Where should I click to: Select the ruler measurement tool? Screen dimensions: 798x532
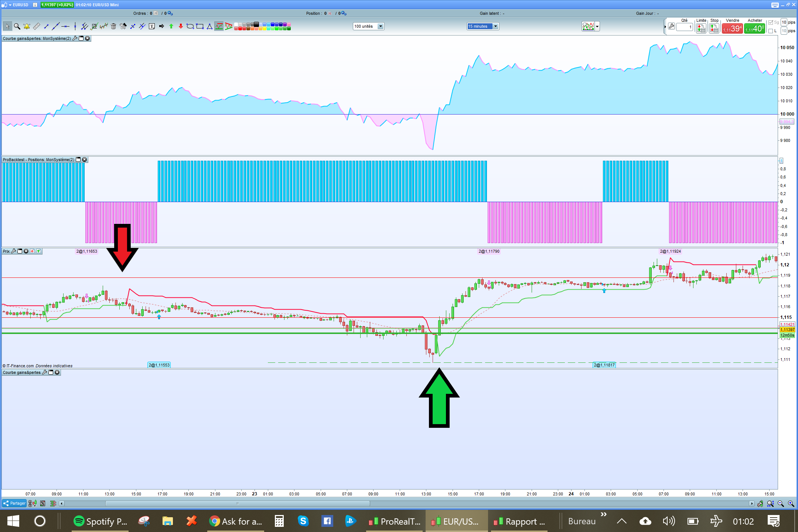click(x=36, y=26)
